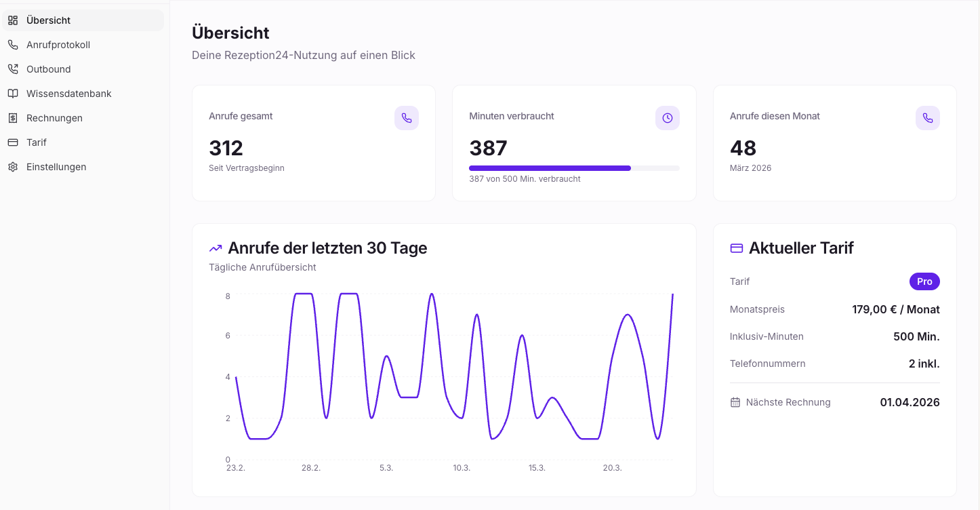Open the Übersicht menu item
980x510 pixels.
click(x=83, y=20)
